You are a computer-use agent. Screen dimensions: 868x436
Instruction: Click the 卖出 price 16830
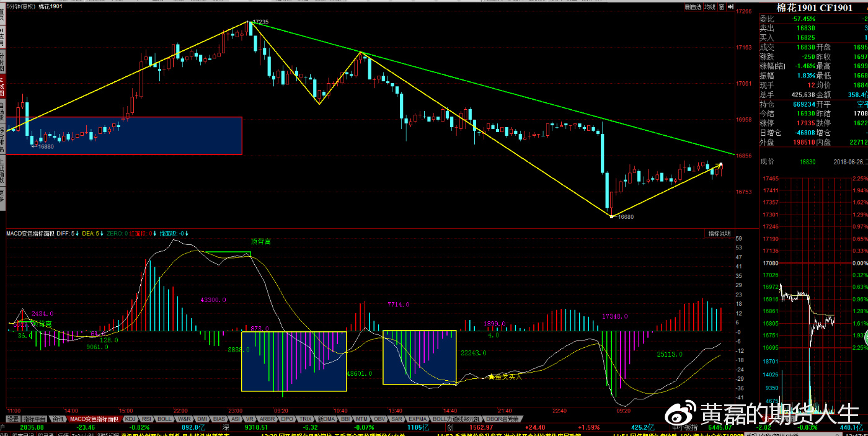point(807,29)
